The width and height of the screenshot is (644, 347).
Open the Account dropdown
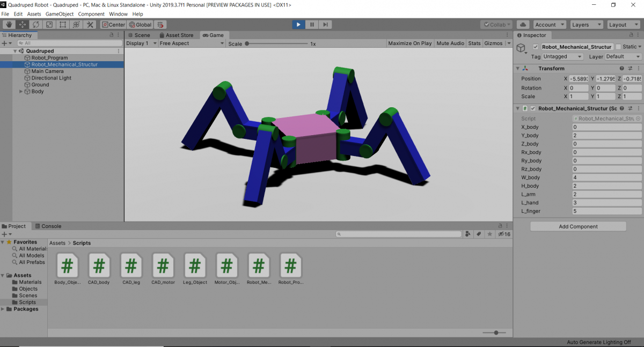549,25
